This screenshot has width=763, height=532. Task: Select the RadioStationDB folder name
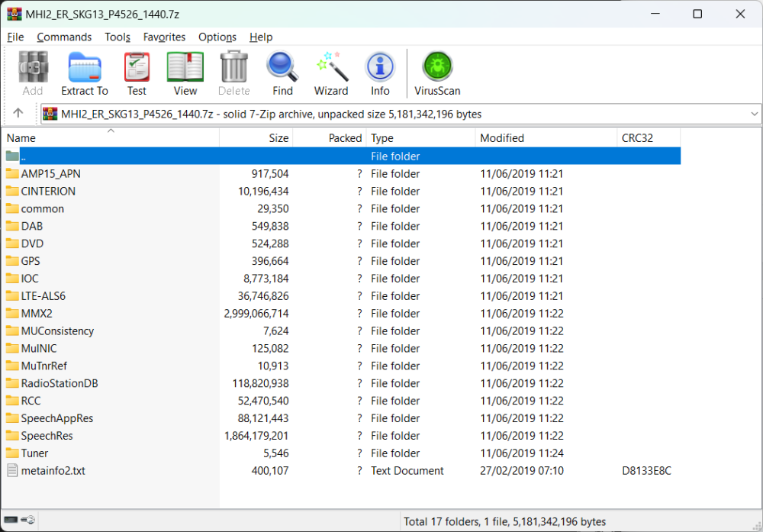(x=60, y=384)
